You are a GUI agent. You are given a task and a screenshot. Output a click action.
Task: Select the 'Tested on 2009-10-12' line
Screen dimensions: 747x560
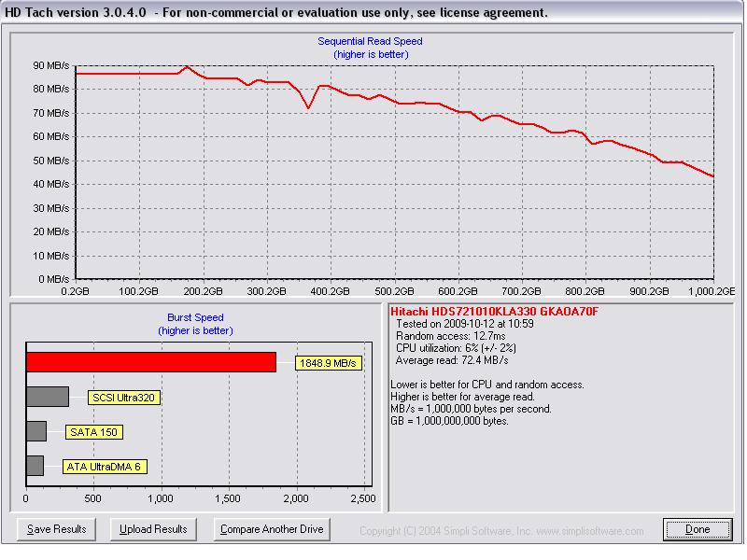(x=465, y=324)
